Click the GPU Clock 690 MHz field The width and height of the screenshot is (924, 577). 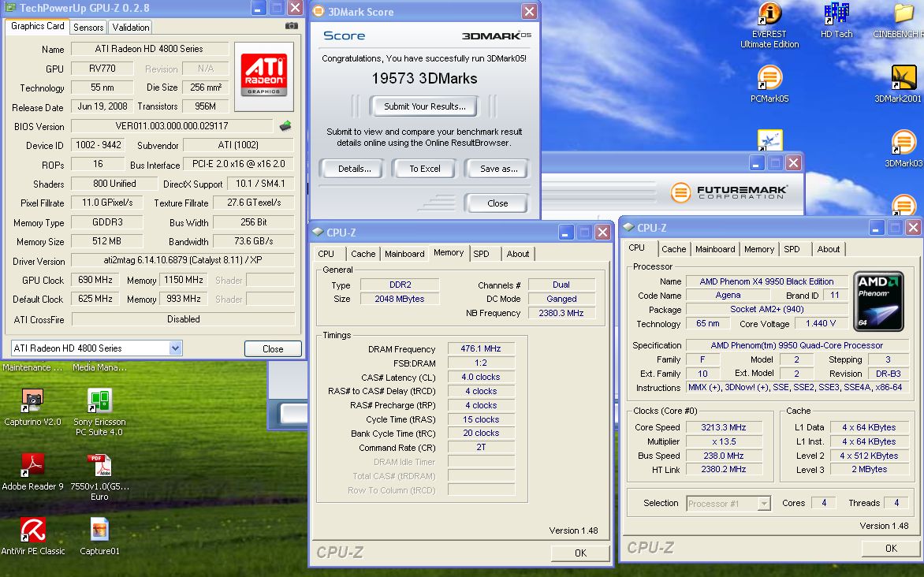[95, 280]
